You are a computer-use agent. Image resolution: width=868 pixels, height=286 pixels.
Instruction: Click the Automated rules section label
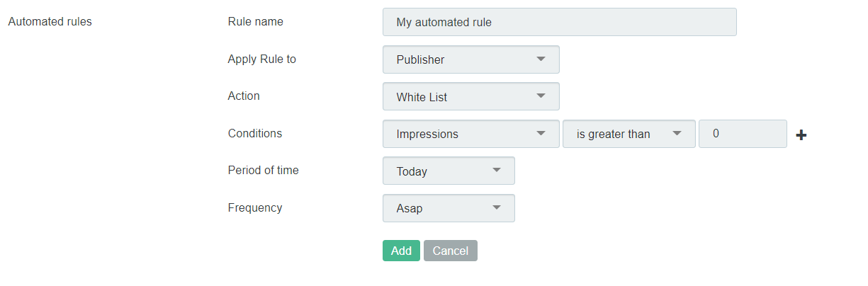[50, 21]
